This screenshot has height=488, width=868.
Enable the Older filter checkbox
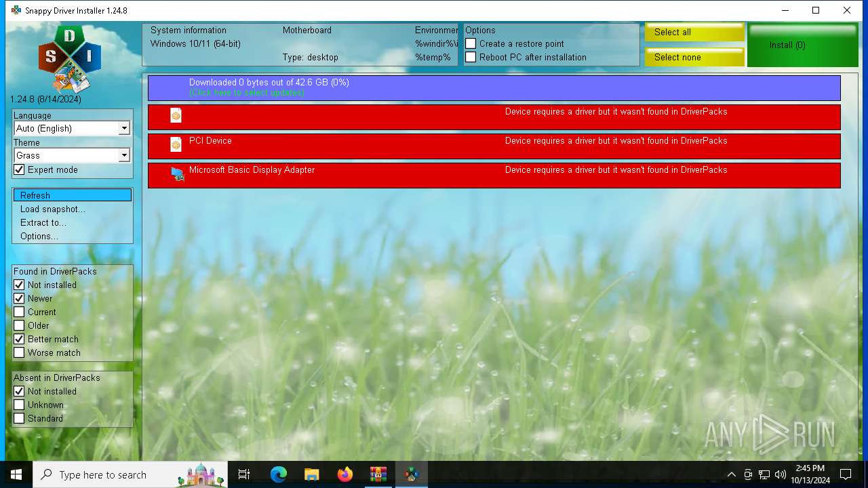click(x=19, y=325)
